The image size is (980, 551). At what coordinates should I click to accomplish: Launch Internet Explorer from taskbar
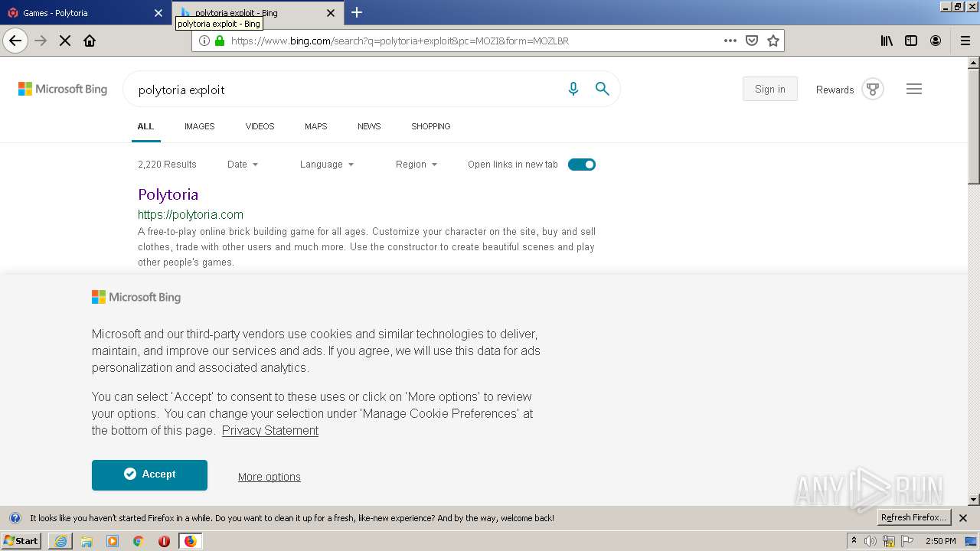[60, 541]
